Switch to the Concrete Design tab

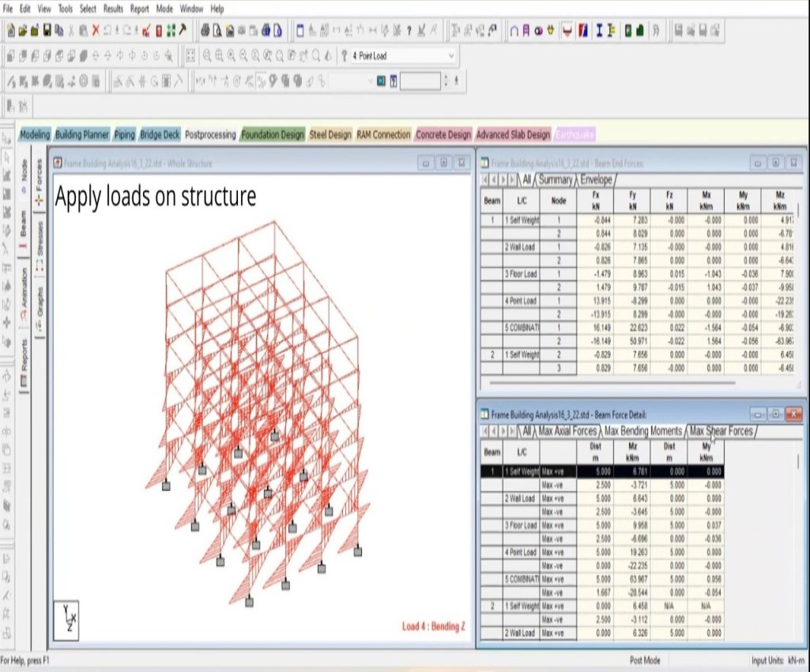[443, 134]
